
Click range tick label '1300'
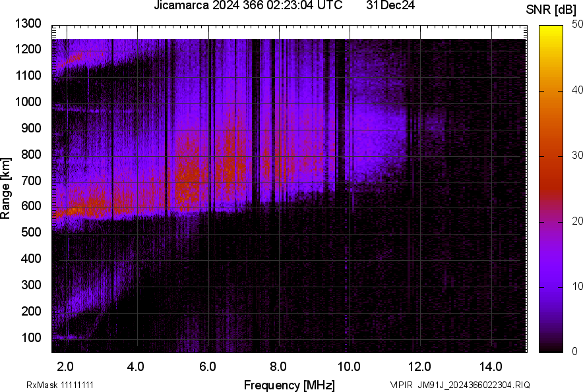pyautogui.click(x=28, y=24)
